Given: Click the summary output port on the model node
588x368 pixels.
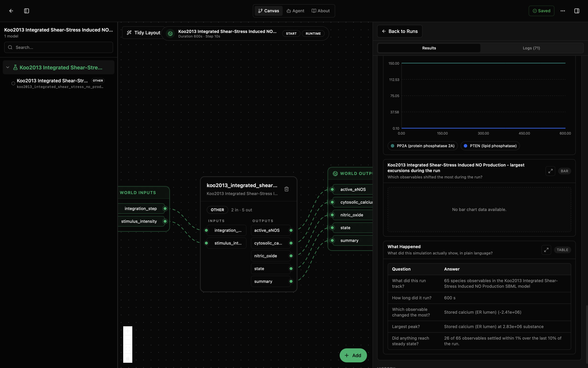Looking at the screenshot, I should tap(291, 281).
